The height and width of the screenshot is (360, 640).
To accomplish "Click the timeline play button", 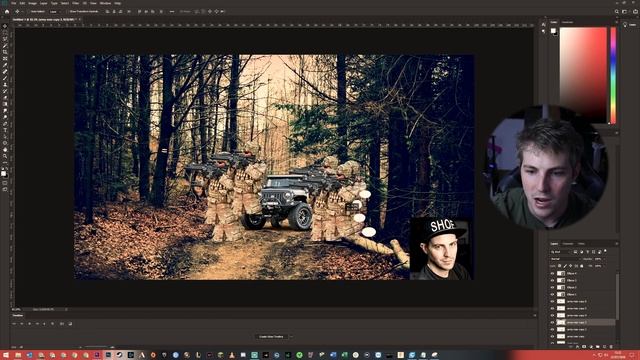I will point(29,324).
